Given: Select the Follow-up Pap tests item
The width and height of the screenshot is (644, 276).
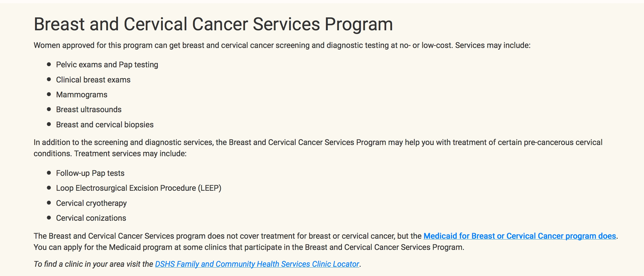Looking at the screenshot, I should coord(90,173).
